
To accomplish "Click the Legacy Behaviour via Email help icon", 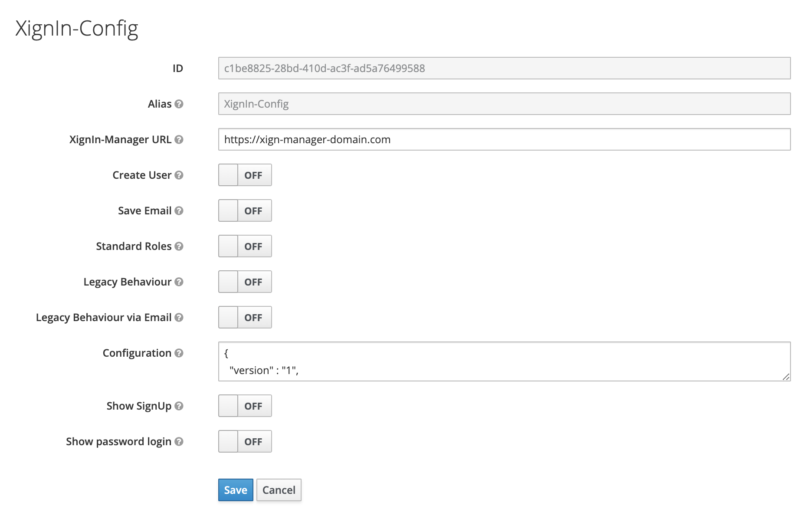I will point(179,318).
